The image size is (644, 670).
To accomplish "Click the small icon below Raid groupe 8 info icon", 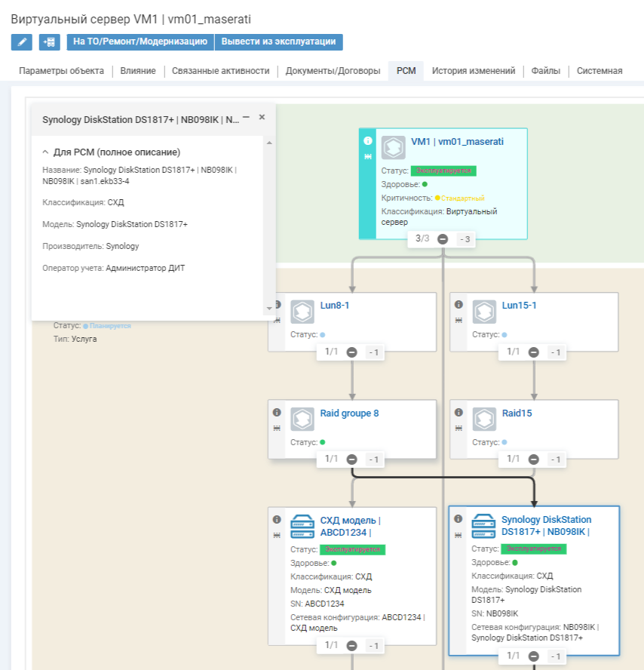I will point(277,428).
